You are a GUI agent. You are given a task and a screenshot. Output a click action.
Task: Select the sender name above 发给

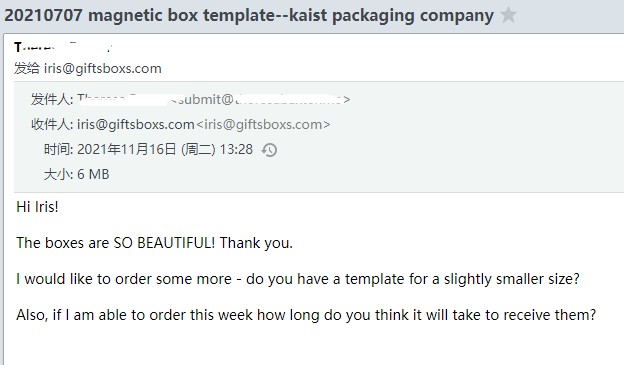click(63, 48)
